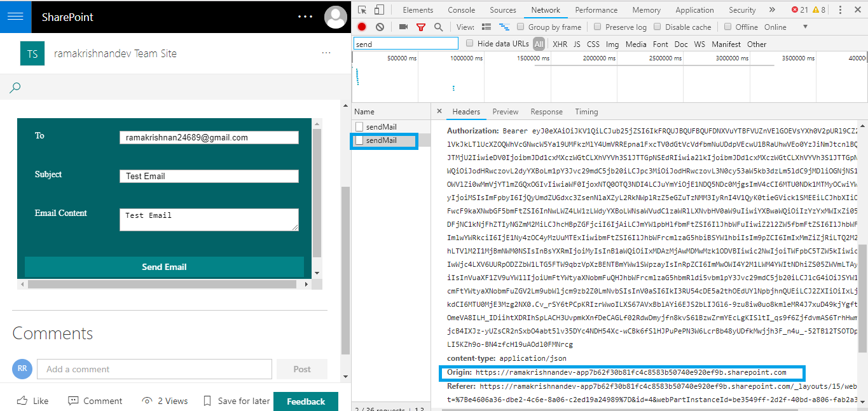Filter requests by XHR type
This screenshot has width=868, height=411.
pyautogui.click(x=560, y=44)
